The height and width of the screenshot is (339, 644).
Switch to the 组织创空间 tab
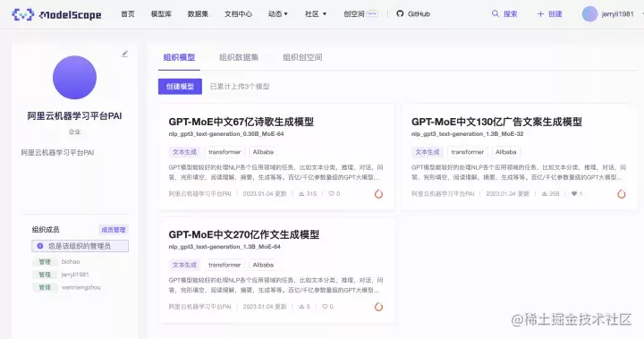[302, 57]
